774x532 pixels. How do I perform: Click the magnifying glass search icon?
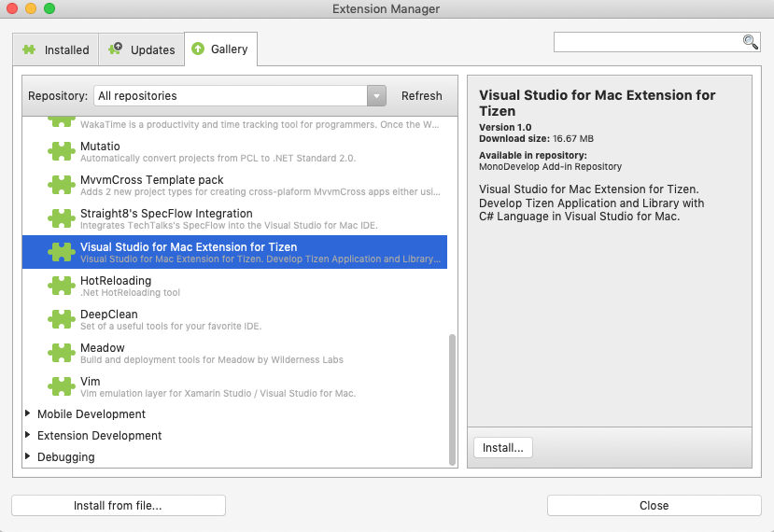coord(750,42)
